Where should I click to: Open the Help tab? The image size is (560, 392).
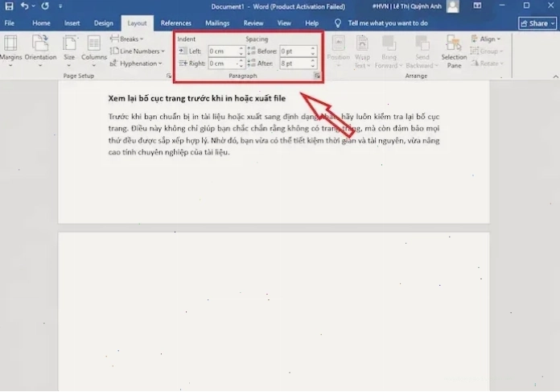(x=312, y=23)
